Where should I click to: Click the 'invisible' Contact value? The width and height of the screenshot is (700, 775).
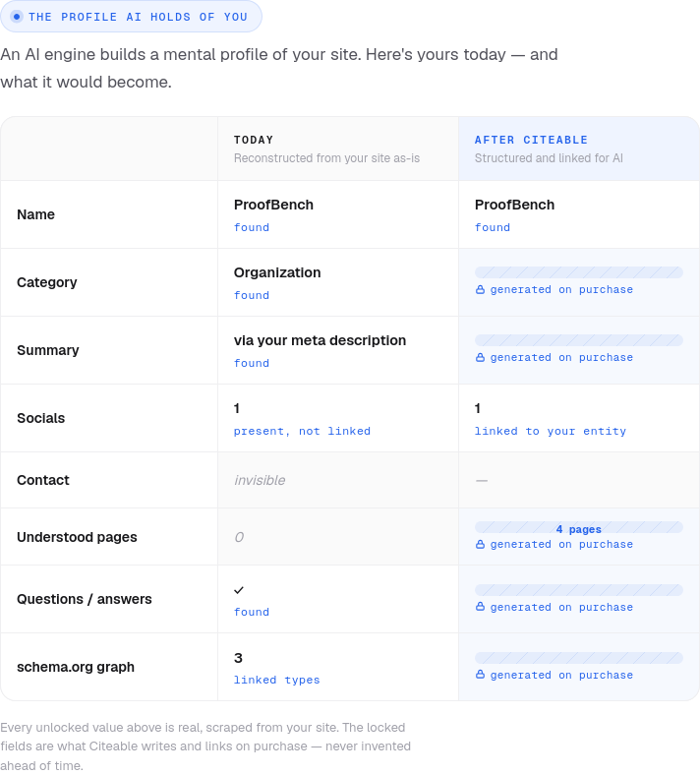(x=260, y=480)
